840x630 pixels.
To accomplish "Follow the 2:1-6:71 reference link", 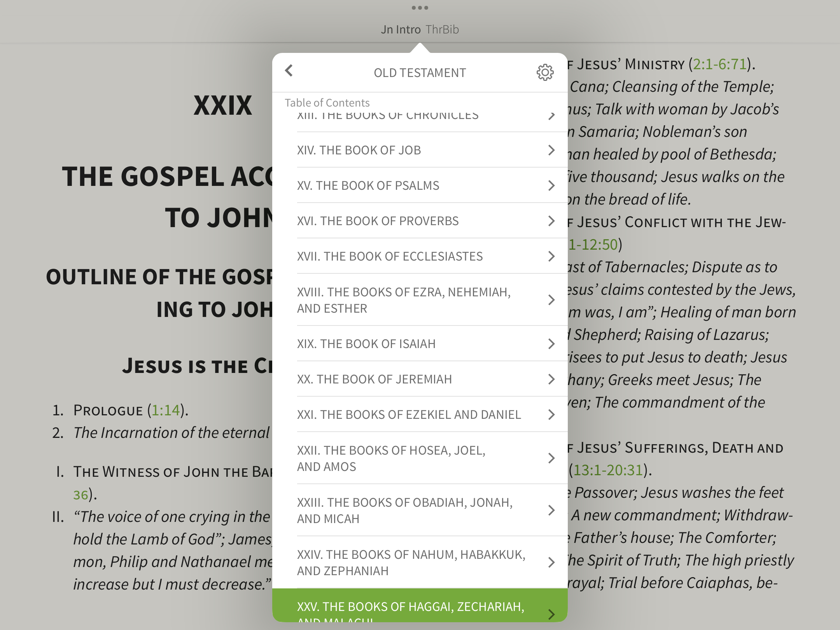I will point(719,64).
